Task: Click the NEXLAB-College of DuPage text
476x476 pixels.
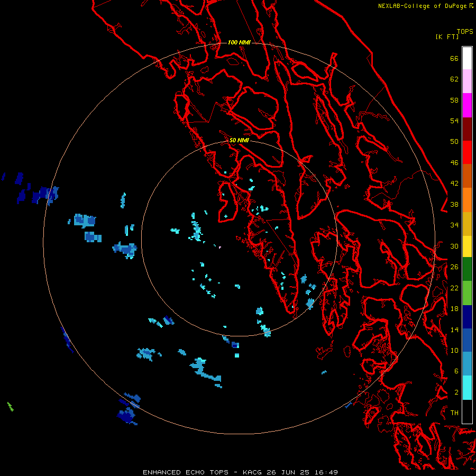Action: click(x=422, y=6)
